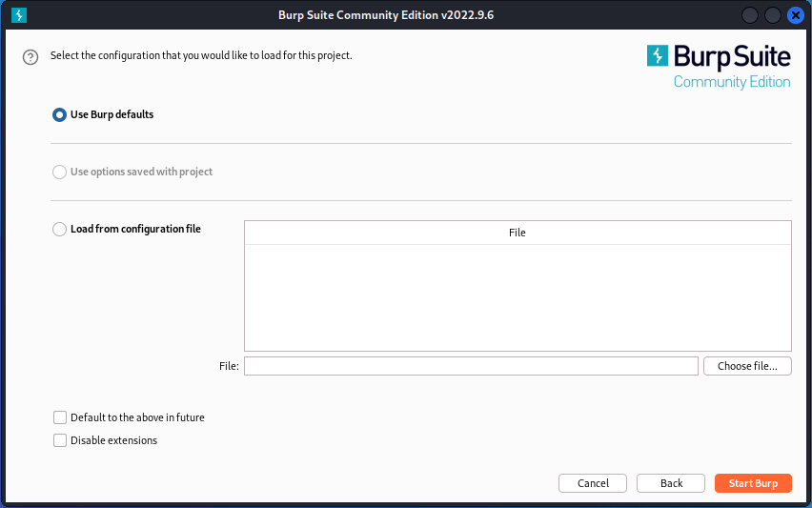Click the File column header

click(x=518, y=233)
